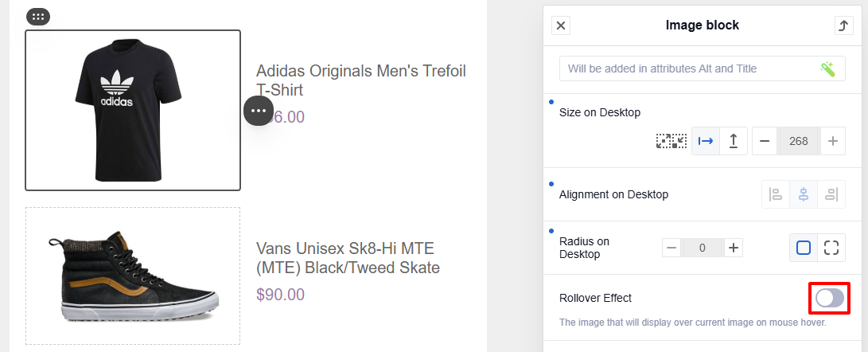The image size is (868, 352).
Task: Select uniform corner radius option
Action: click(804, 248)
